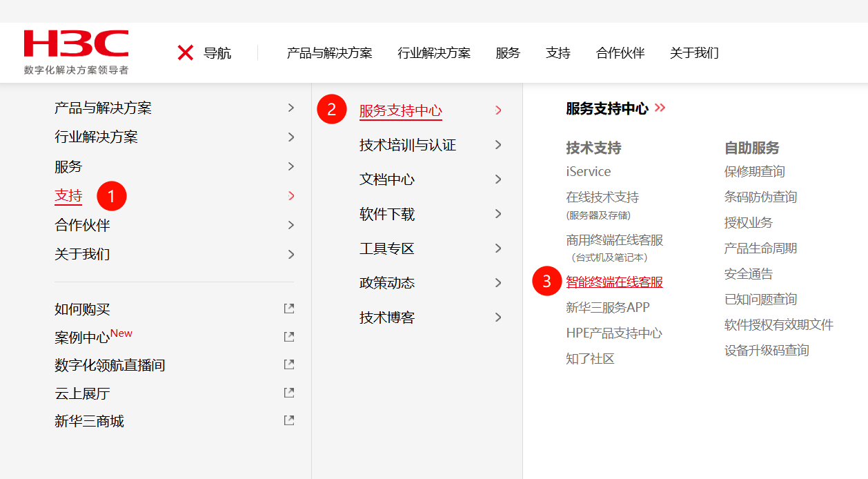Open 条码防伪查询 link
Image resolution: width=868 pixels, height=479 pixels.
760,197
